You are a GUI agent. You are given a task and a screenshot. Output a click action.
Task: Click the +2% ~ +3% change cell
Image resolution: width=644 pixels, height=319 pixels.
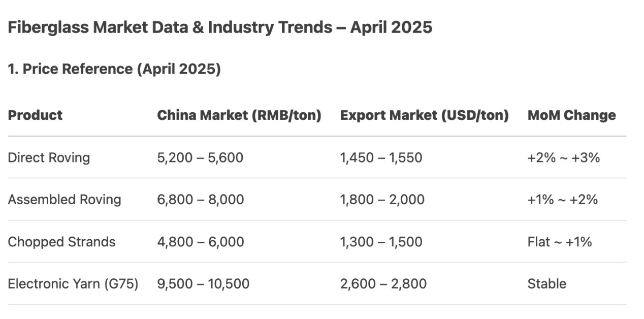pyautogui.click(x=564, y=157)
